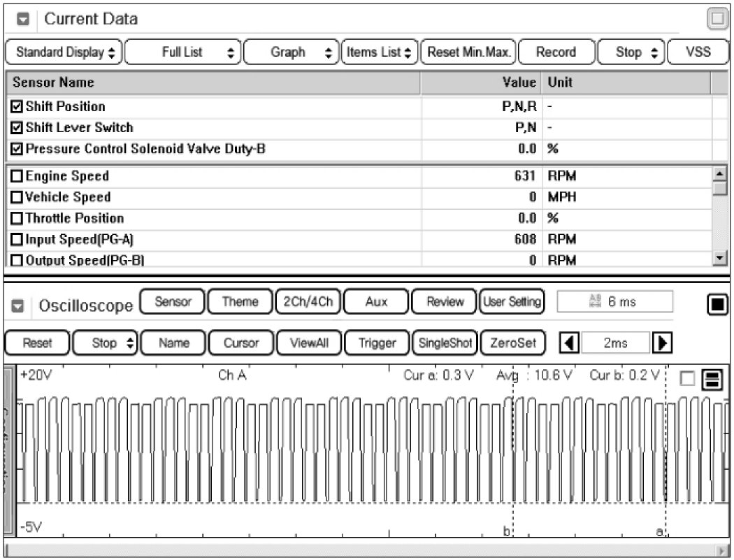Image resolution: width=734 pixels, height=560 pixels.
Task: Increase time base with right arrow
Action: [x=661, y=343]
